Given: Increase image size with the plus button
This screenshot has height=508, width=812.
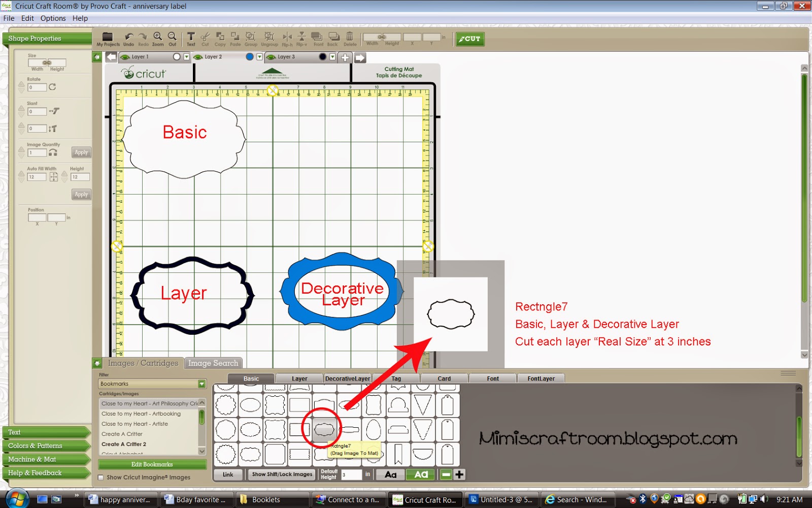Looking at the screenshot, I should click(x=459, y=474).
